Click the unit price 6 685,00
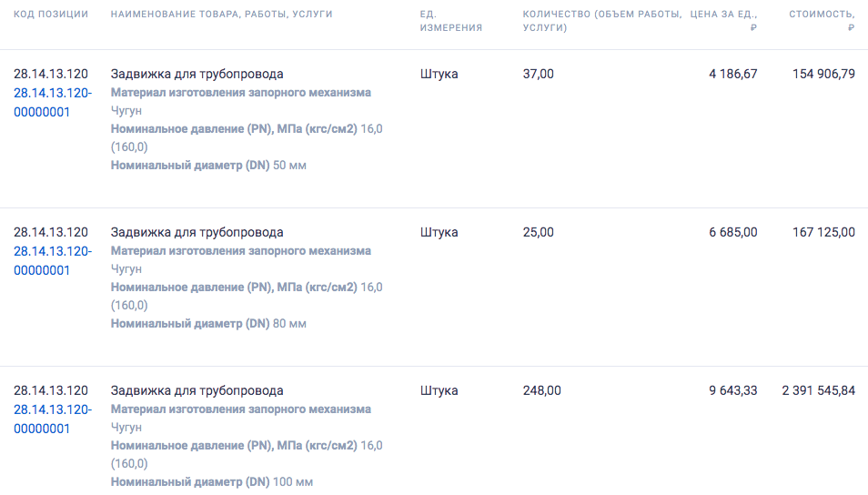868x495 pixels. point(732,232)
